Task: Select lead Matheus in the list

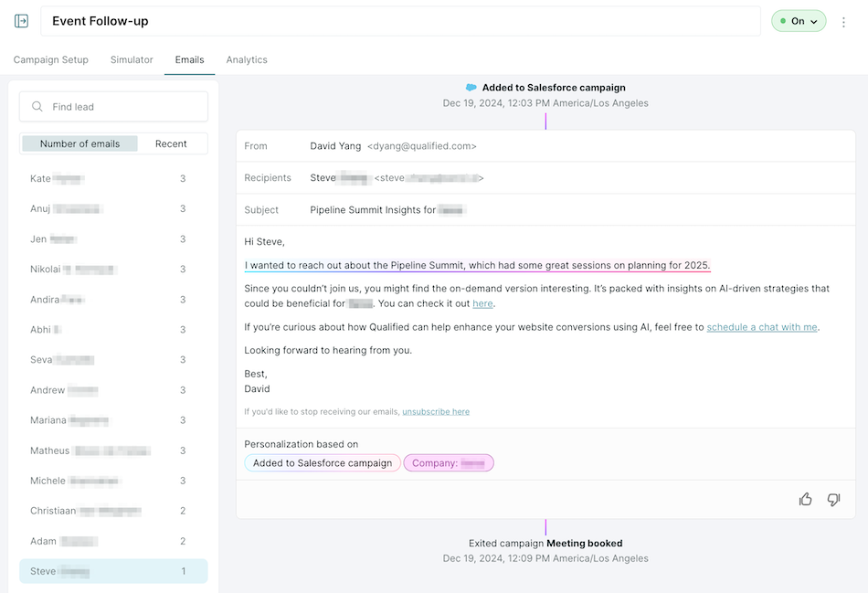Action: click(x=113, y=450)
